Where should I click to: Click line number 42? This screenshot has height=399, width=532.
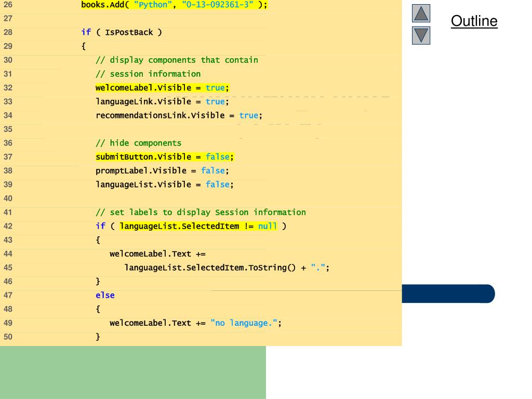(8, 227)
